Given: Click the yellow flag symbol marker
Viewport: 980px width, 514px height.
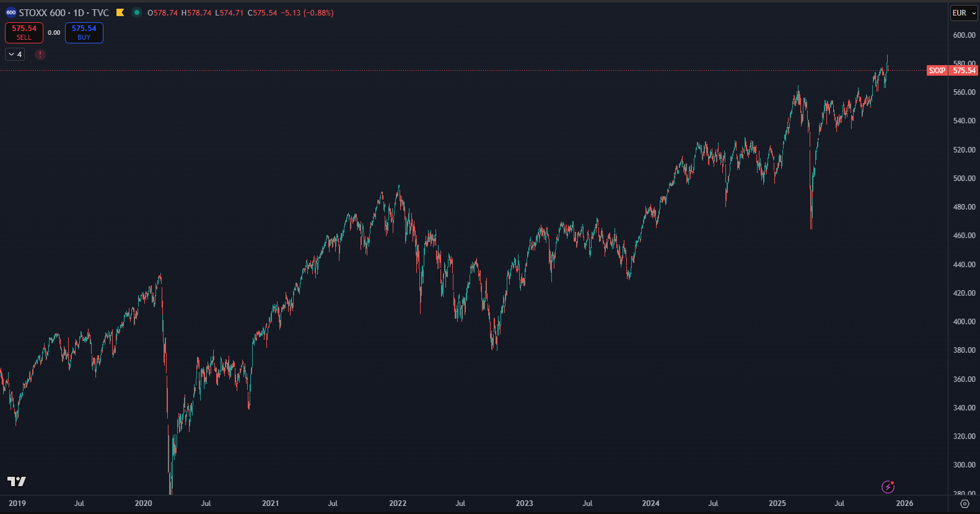Looking at the screenshot, I should click(x=120, y=12).
